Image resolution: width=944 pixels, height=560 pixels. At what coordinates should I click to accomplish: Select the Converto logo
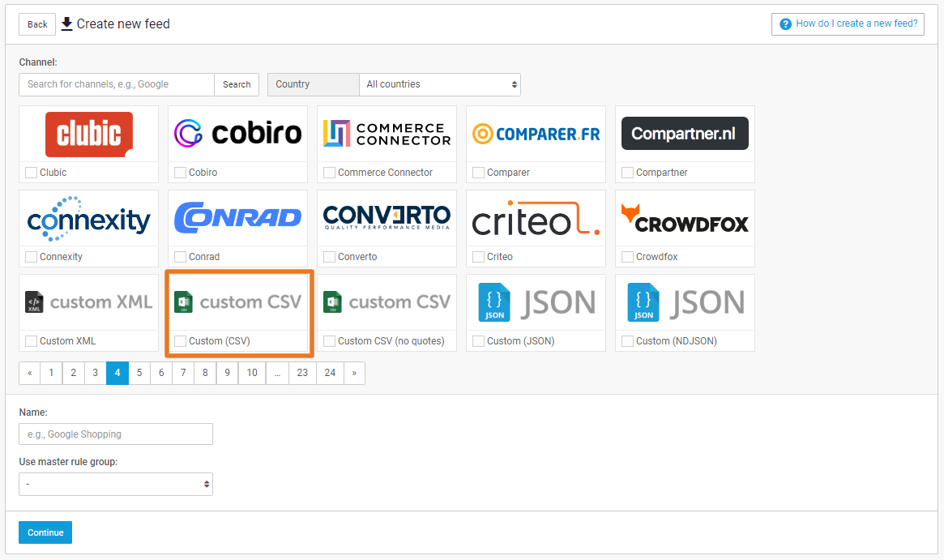(387, 217)
